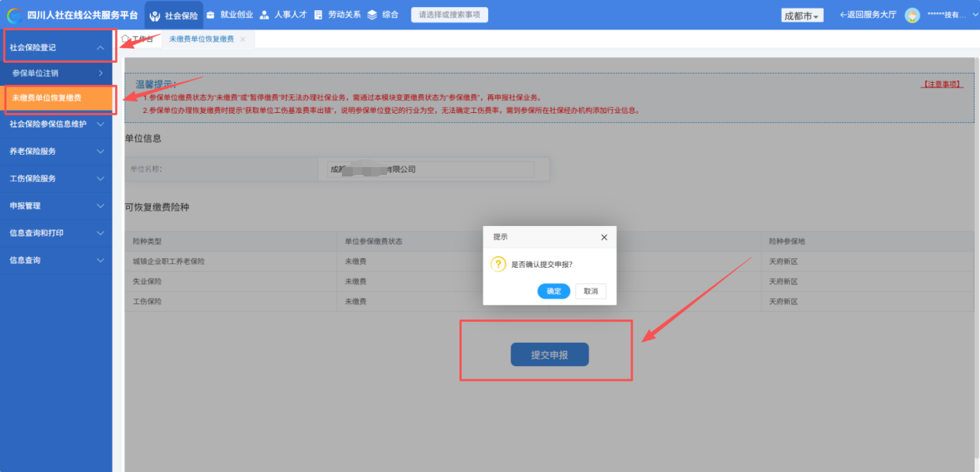Image resolution: width=980 pixels, height=472 pixels.
Task: Select 未缴费单位恢复缴费 menu item
Action: (x=57, y=98)
